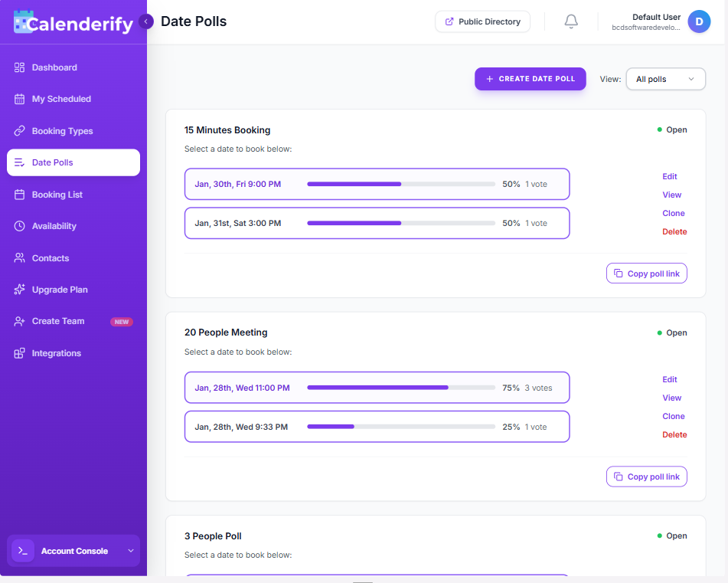Copy poll link for 15 Minutes Booking
The height and width of the screenshot is (583, 728).
[646, 273]
